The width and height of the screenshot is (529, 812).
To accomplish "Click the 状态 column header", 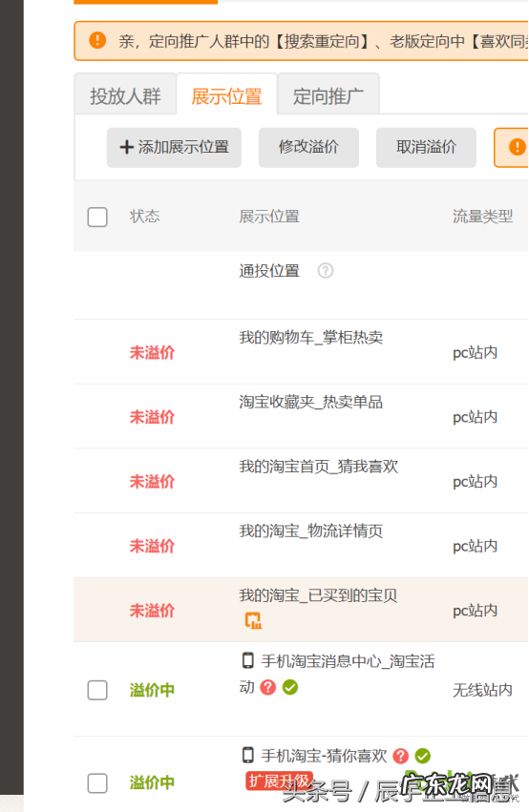I will coord(144,217).
